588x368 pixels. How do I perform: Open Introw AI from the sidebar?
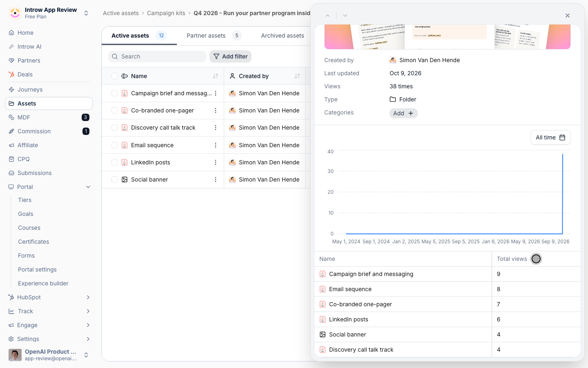(49, 47)
